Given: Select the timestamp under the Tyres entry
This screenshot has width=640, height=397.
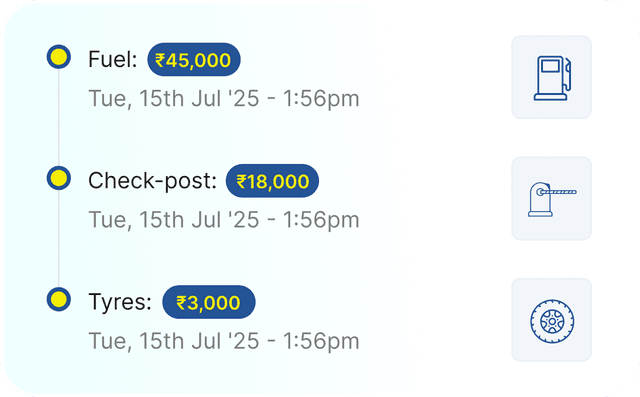Looking at the screenshot, I should click(x=224, y=341).
